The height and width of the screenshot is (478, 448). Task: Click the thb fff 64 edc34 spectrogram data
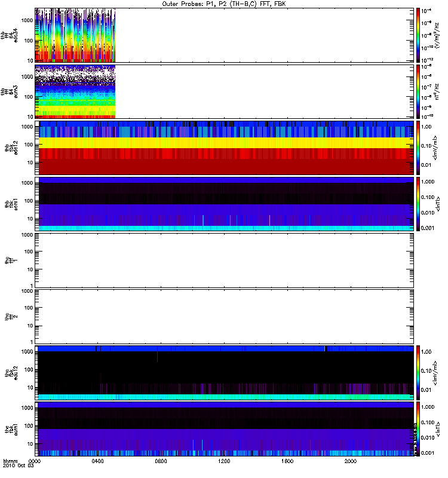(x=75, y=35)
